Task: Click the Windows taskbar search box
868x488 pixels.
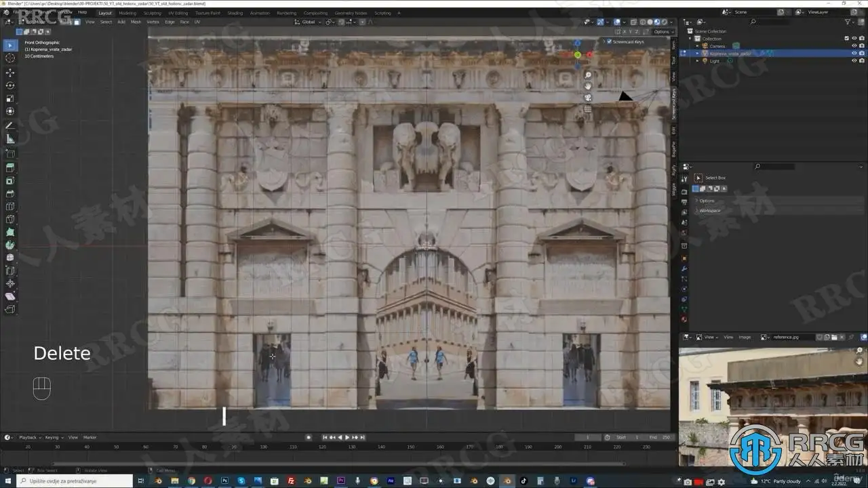Action: [x=75, y=481]
